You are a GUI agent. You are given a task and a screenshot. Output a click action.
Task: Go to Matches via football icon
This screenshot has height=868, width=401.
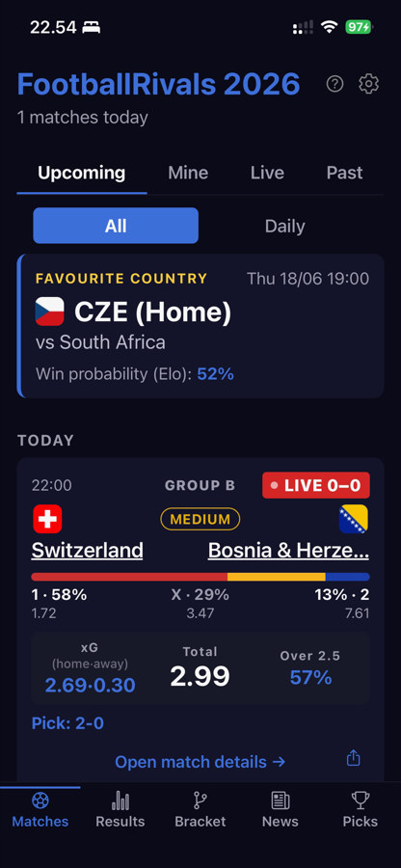40,800
